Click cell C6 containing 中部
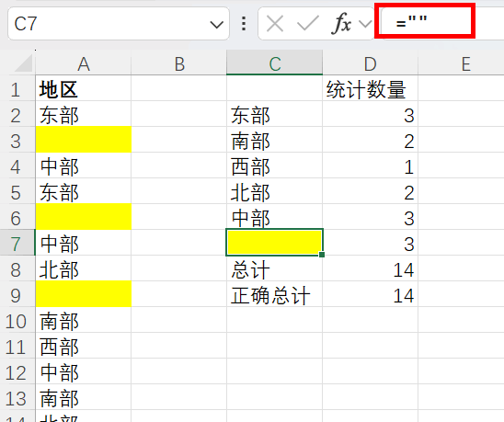This screenshot has height=422, width=504. point(274,217)
